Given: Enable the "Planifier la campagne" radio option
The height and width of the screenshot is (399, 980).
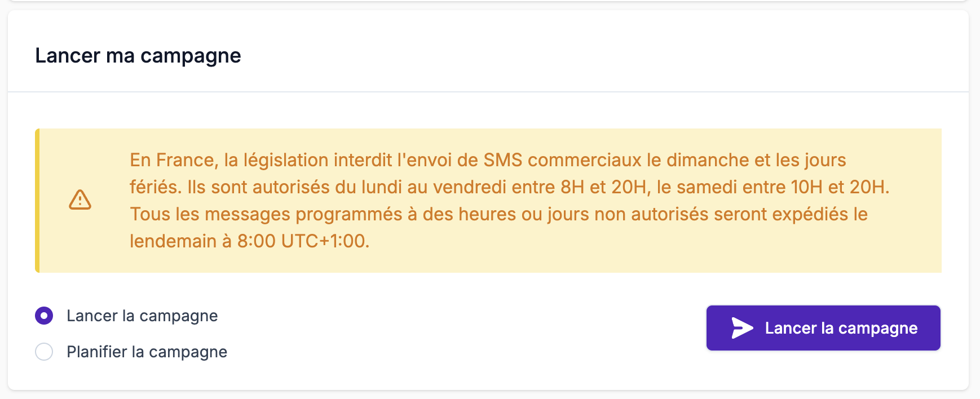Looking at the screenshot, I should [44, 352].
